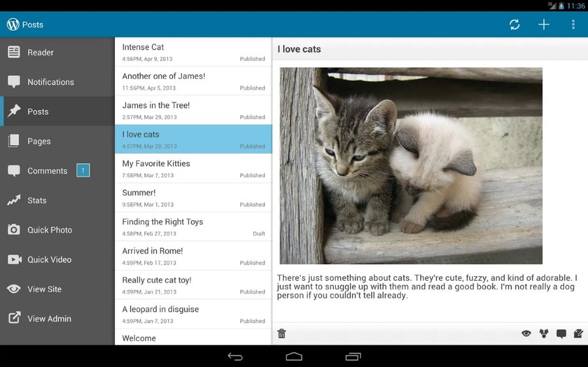The height and width of the screenshot is (367, 588).
Task: Edit the post with the pencil icon
Action: (578, 333)
